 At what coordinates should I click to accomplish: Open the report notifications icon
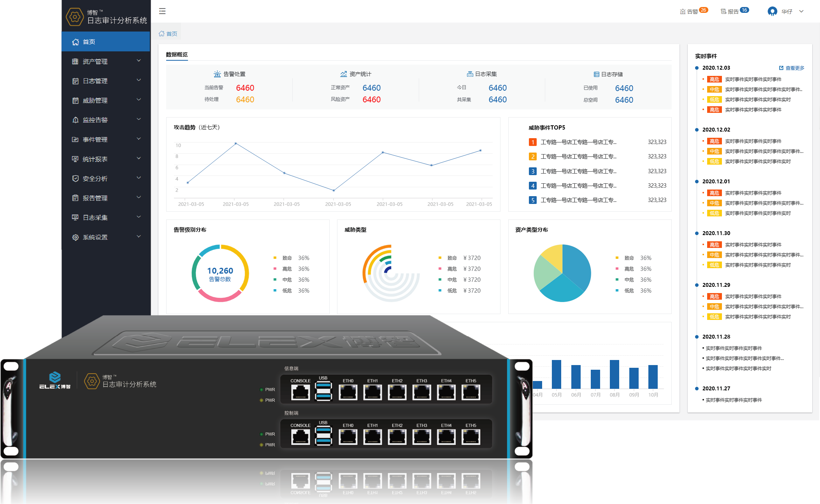[x=723, y=12]
